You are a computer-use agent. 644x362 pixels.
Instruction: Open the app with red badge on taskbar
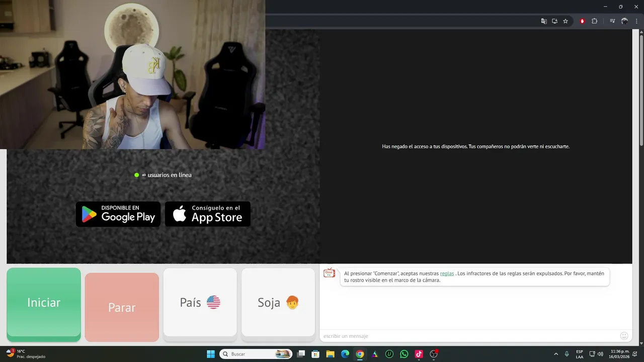434,354
